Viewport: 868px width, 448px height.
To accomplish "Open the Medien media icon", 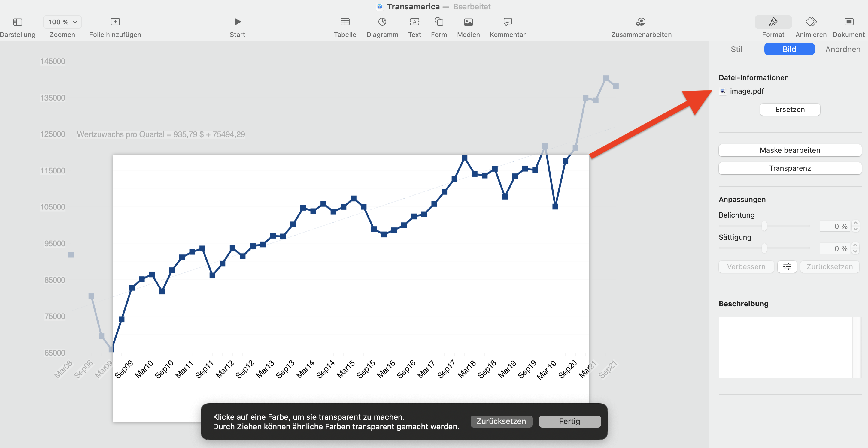I will [x=468, y=22].
